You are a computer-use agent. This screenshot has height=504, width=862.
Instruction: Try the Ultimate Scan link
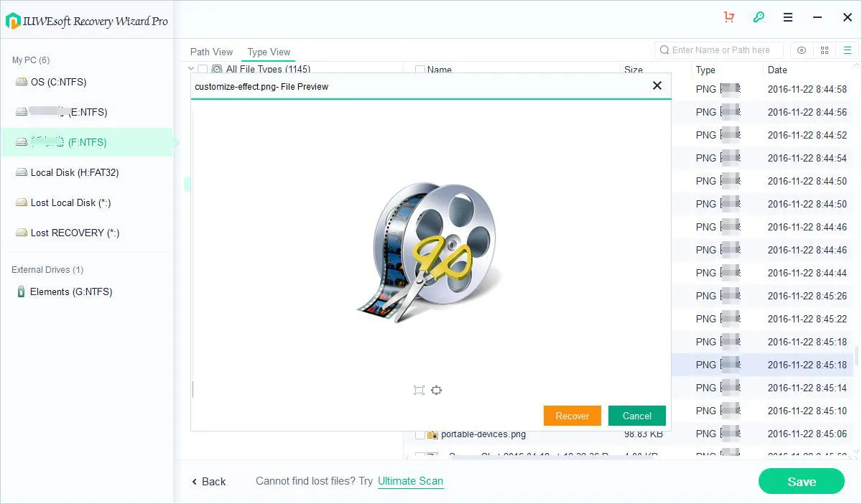410,481
